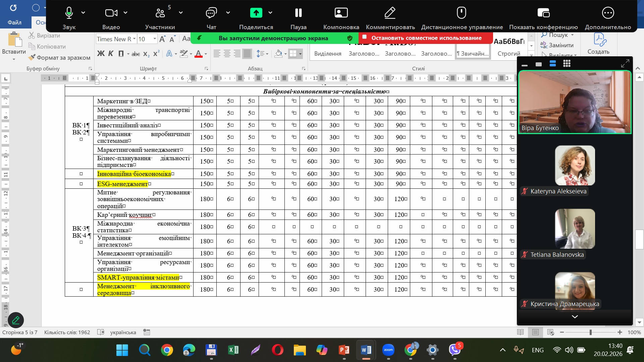Open the Компоновка layout icon
644x362 pixels.
341,13
